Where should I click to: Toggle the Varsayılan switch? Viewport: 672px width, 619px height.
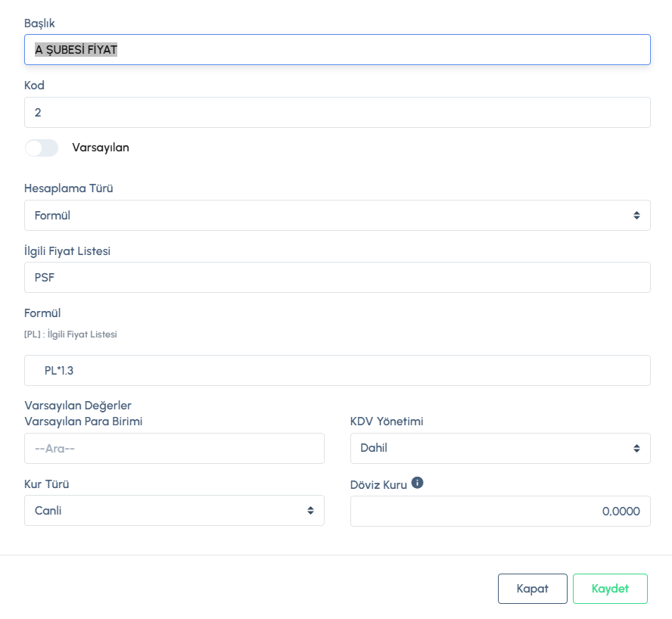click(42, 148)
